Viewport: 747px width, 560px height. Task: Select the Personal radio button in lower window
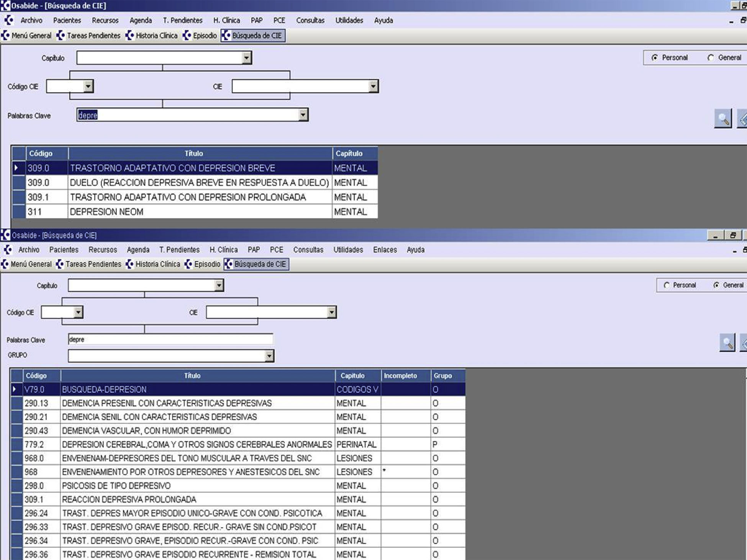pos(667,285)
